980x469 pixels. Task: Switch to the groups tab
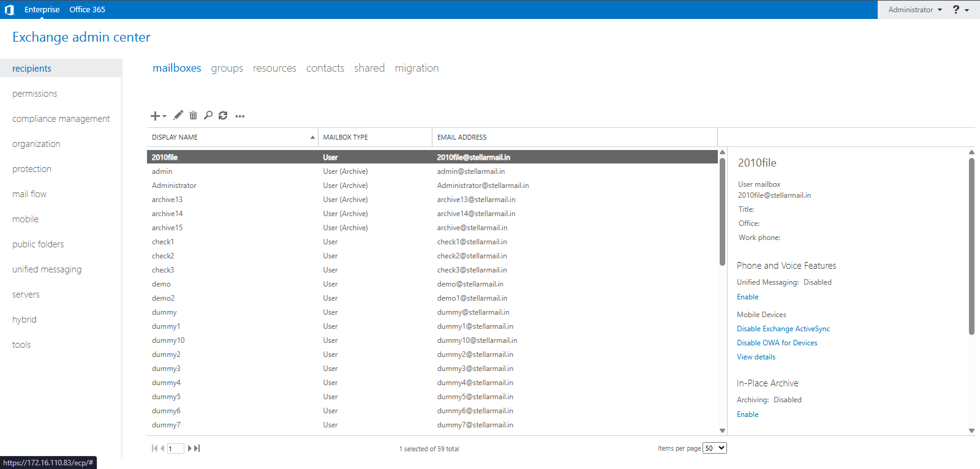(x=227, y=68)
